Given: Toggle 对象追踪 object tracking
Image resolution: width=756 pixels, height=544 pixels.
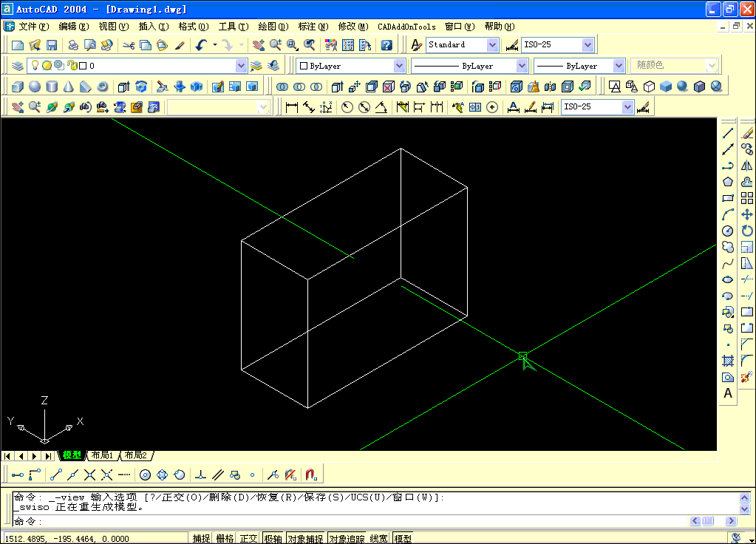Looking at the screenshot, I should 347,538.
